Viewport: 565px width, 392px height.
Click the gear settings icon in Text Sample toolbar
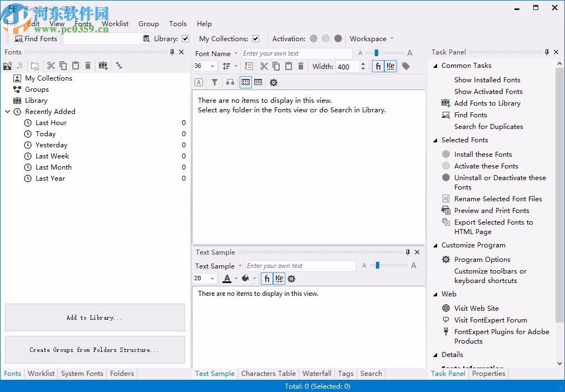291,279
